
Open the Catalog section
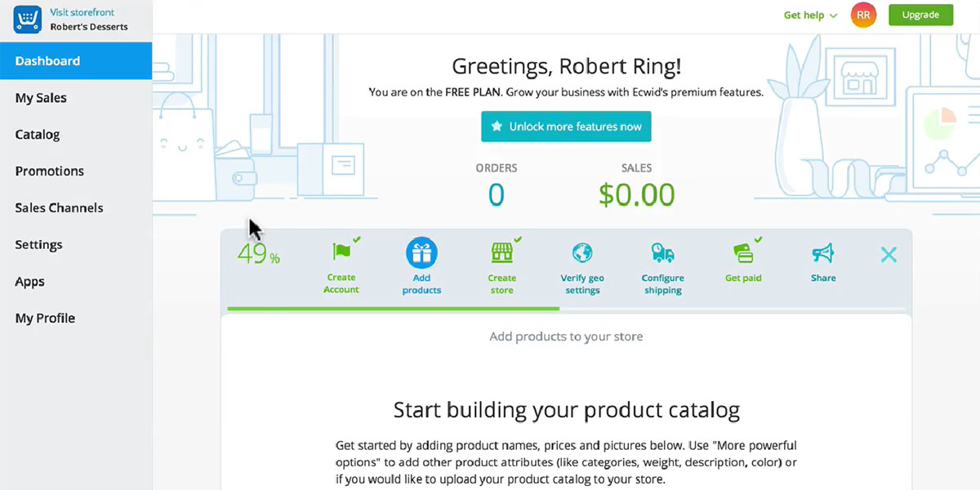click(x=38, y=135)
